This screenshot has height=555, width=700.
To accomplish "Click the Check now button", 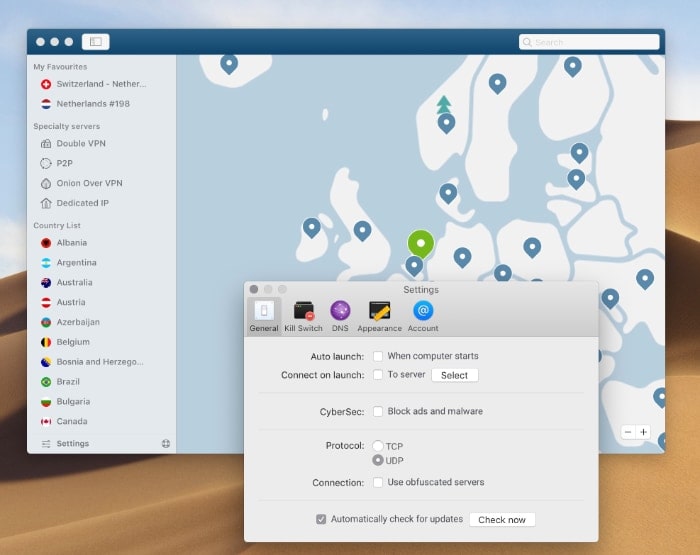I will point(502,519).
